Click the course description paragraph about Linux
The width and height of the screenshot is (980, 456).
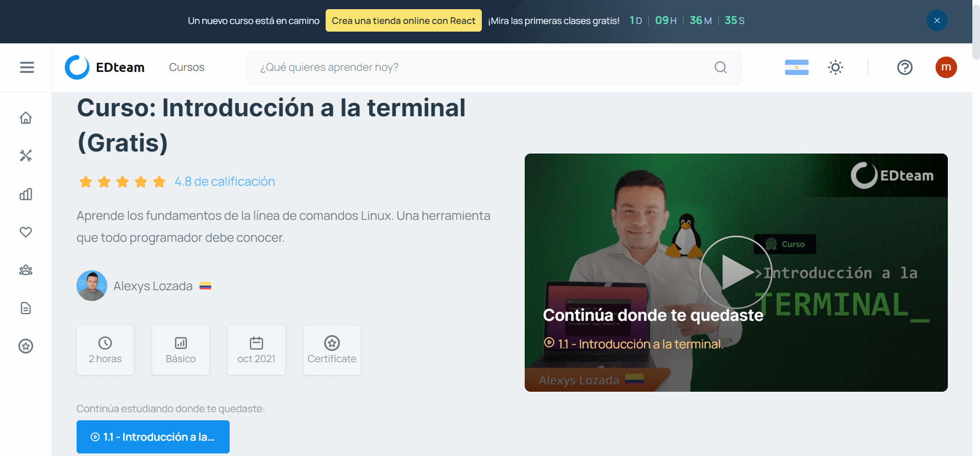283,226
